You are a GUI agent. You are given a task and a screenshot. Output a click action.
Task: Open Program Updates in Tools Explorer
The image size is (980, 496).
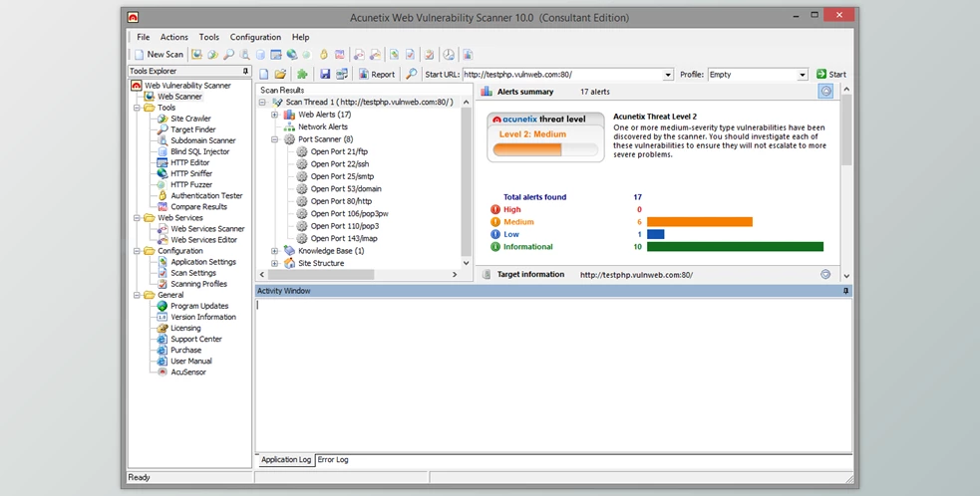tap(199, 306)
